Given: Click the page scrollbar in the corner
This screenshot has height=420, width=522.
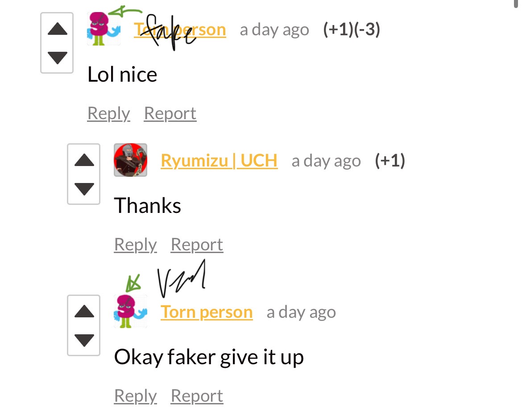Looking at the screenshot, I should [x=516, y=3].
